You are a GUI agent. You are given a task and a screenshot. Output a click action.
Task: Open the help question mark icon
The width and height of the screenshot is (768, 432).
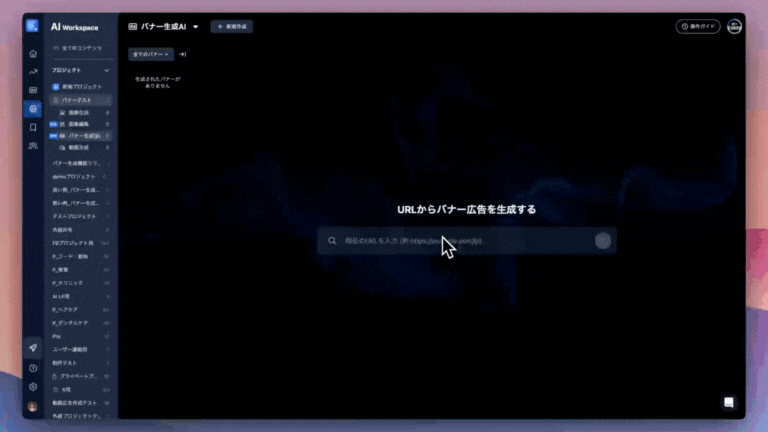pos(33,368)
